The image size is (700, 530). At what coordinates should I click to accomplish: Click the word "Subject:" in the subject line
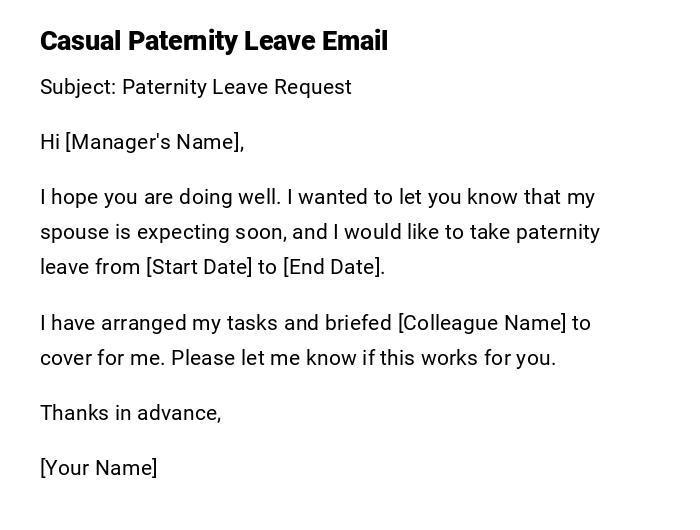tap(78, 87)
